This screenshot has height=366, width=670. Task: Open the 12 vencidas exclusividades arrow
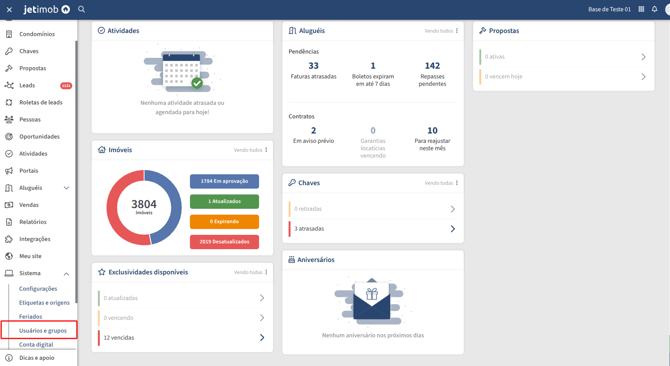(262, 338)
